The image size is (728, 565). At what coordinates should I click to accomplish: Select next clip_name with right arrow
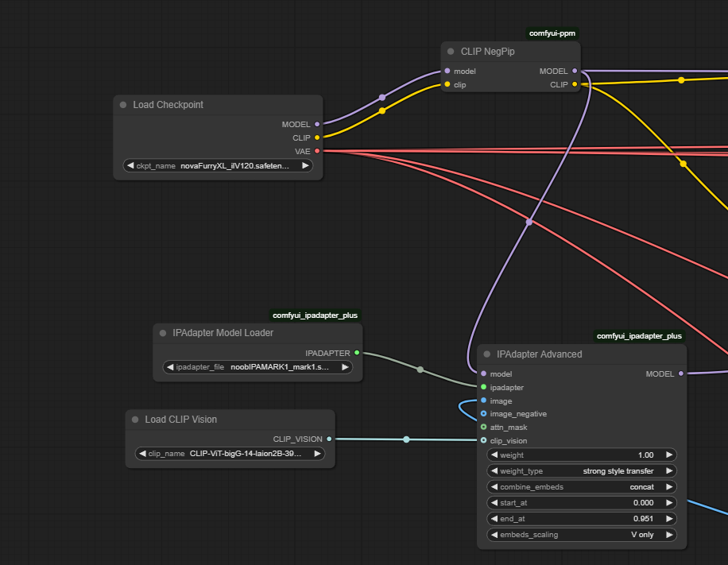[x=318, y=454]
